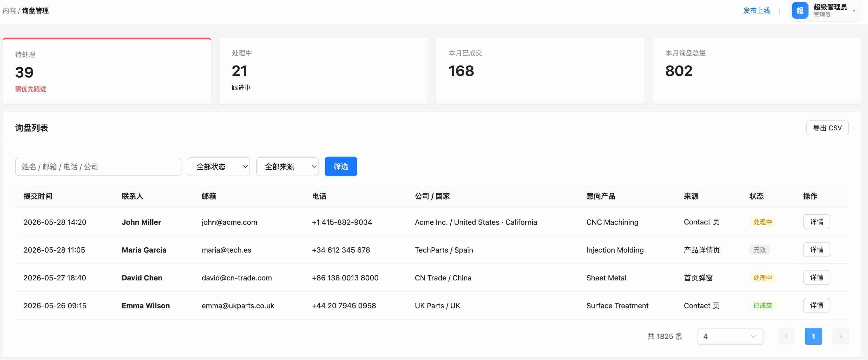
Task: Click the blue 筛选 button
Action: [x=341, y=166]
